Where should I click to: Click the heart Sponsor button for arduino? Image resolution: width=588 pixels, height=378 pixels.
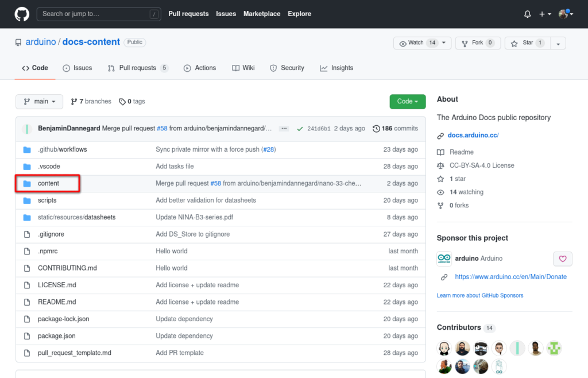click(563, 259)
